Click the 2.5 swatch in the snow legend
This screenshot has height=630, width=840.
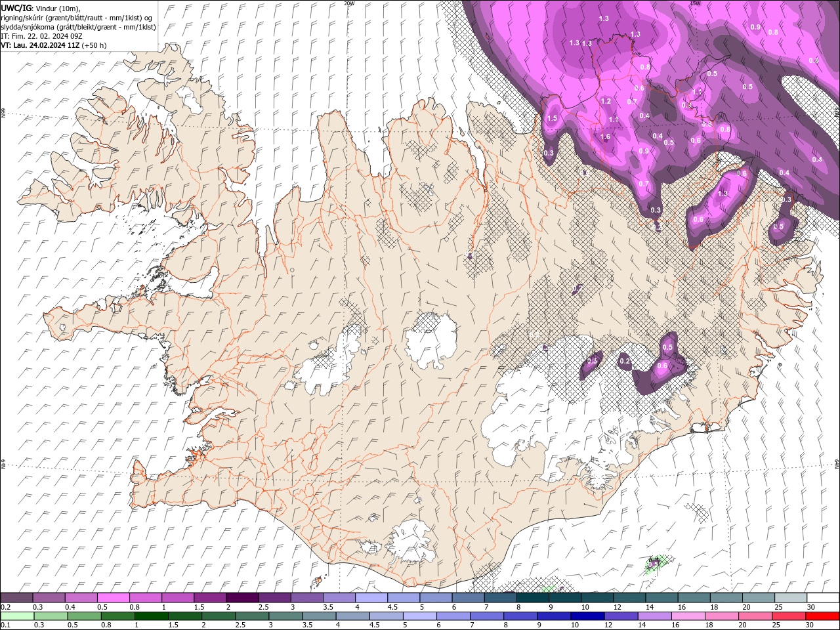[x=274, y=597]
